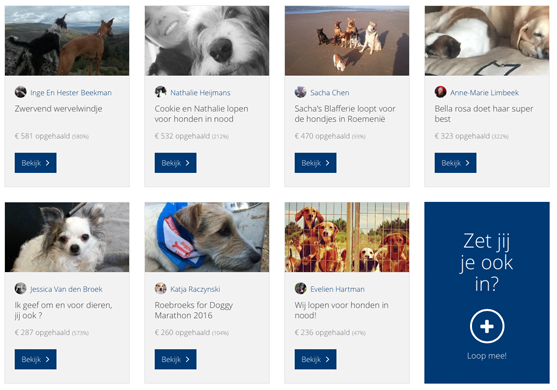Screen dimensions: 557x390
Task: Click Bekijk under Sacha's Blafferie campaign
Action: 315,163
